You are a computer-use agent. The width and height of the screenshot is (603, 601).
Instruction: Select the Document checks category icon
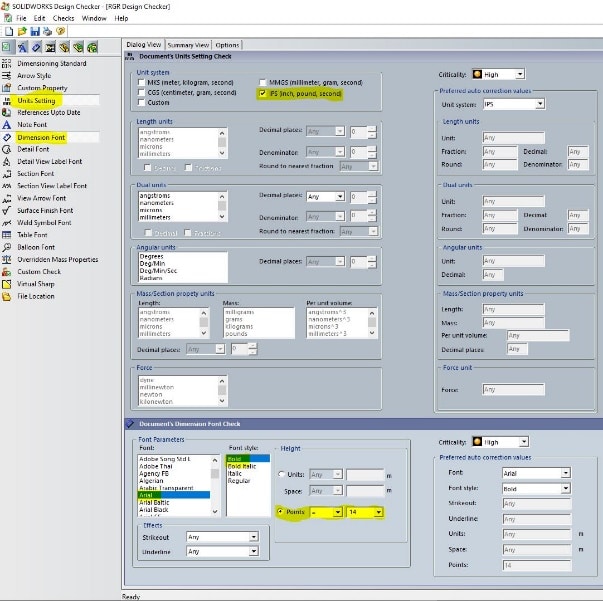[7, 47]
